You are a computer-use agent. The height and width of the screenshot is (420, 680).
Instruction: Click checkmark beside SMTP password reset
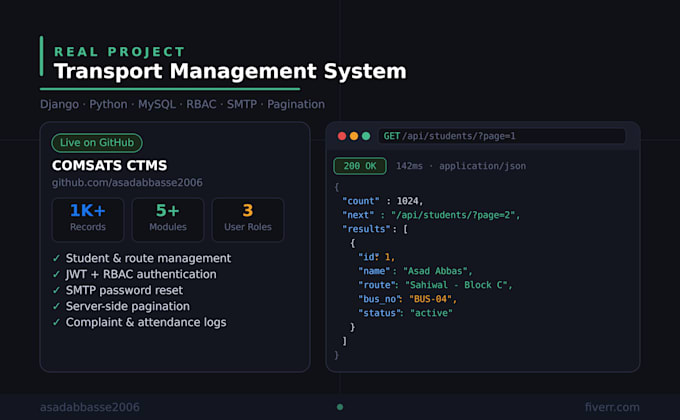[x=56, y=290]
